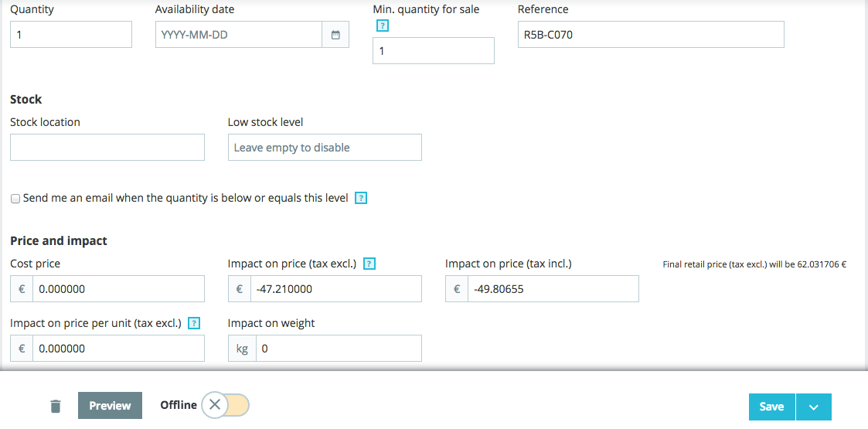Click help icon next to email notification option
Image resolution: width=868 pixels, height=429 pixels.
360,198
